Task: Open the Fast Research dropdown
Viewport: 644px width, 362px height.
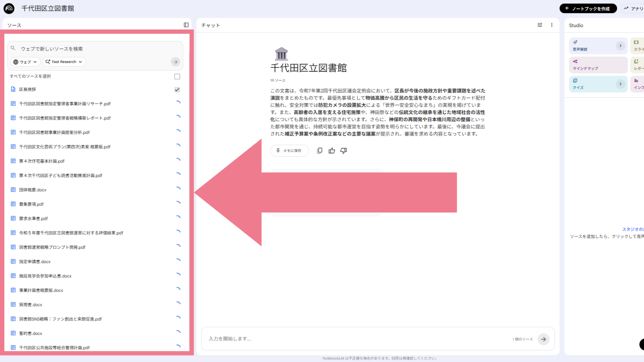Action: 64,62
